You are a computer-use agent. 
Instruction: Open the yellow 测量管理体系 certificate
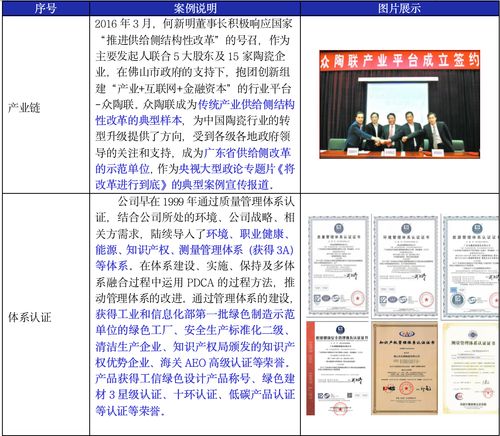(471, 368)
